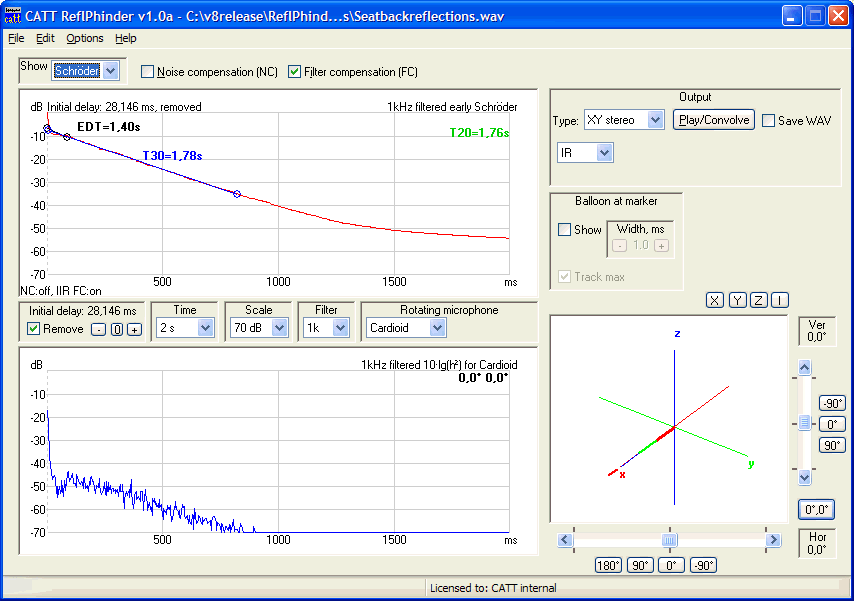
Task: Reset initial delay with the 0 button
Action: point(116,329)
